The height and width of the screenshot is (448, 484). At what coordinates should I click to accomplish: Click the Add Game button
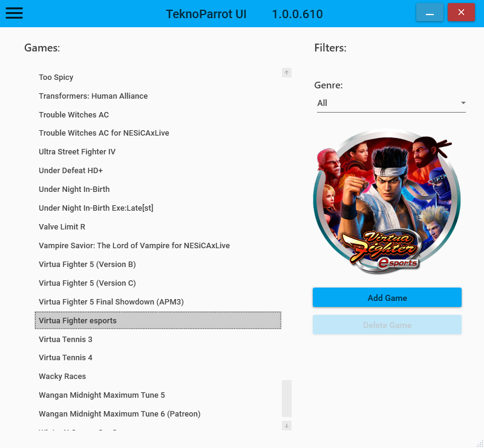click(x=387, y=297)
